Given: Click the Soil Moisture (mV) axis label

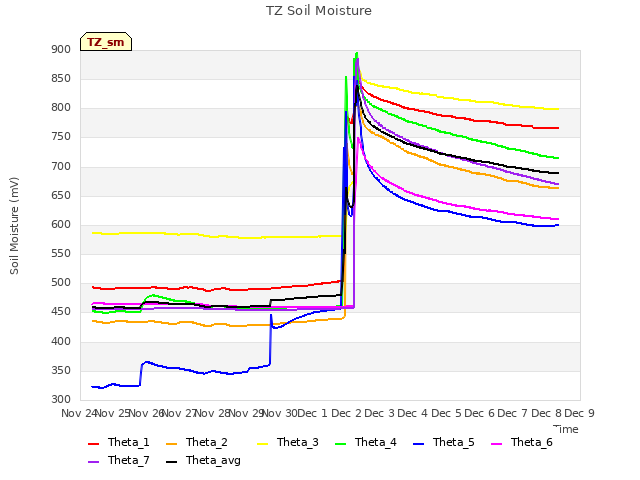Looking at the screenshot, I should click(x=14, y=226).
